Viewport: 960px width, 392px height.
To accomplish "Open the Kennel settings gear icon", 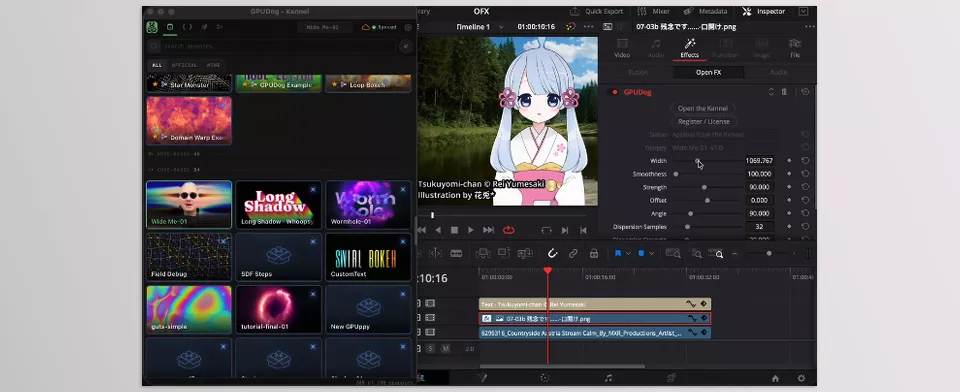I will [x=408, y=27].
